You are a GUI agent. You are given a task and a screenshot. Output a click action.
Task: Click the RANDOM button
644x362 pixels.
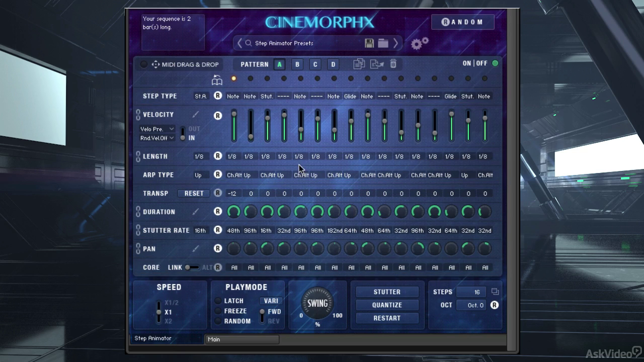[462, 22]
